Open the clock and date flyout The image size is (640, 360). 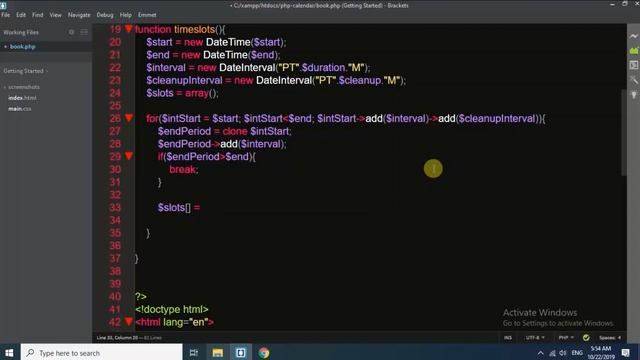(601, 353)
